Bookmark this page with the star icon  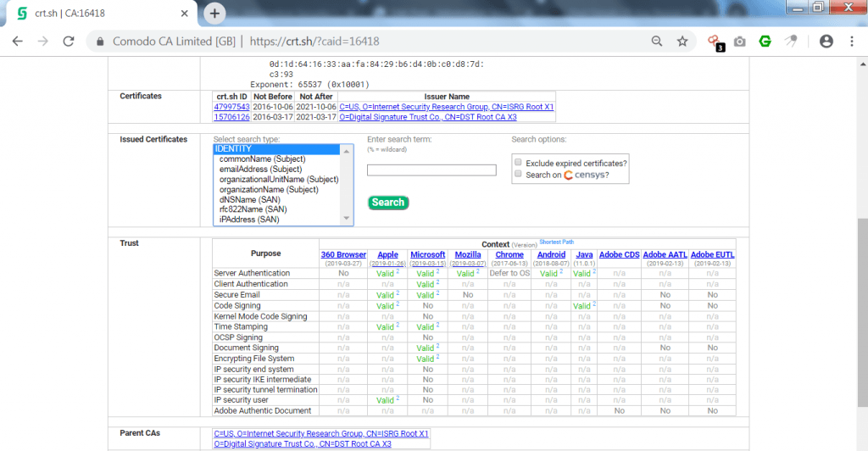click(x=682, y=42)
